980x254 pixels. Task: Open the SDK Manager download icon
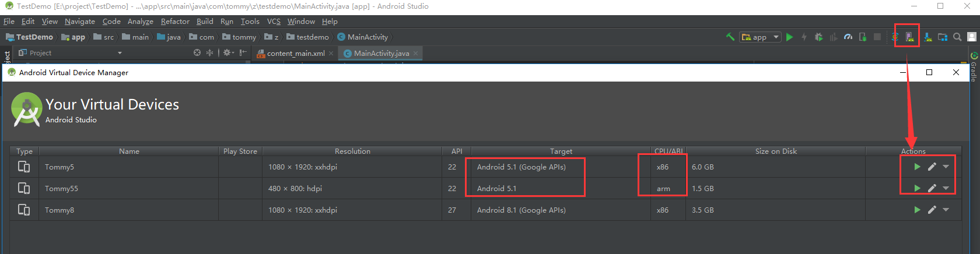pyautogui.click(x=928, y=37)
